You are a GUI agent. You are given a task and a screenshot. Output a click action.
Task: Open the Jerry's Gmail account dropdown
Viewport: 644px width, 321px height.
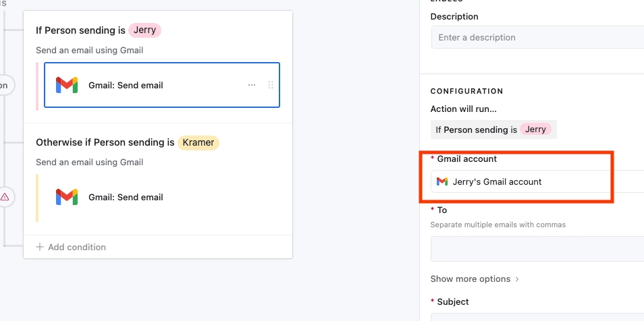[537, 181]
